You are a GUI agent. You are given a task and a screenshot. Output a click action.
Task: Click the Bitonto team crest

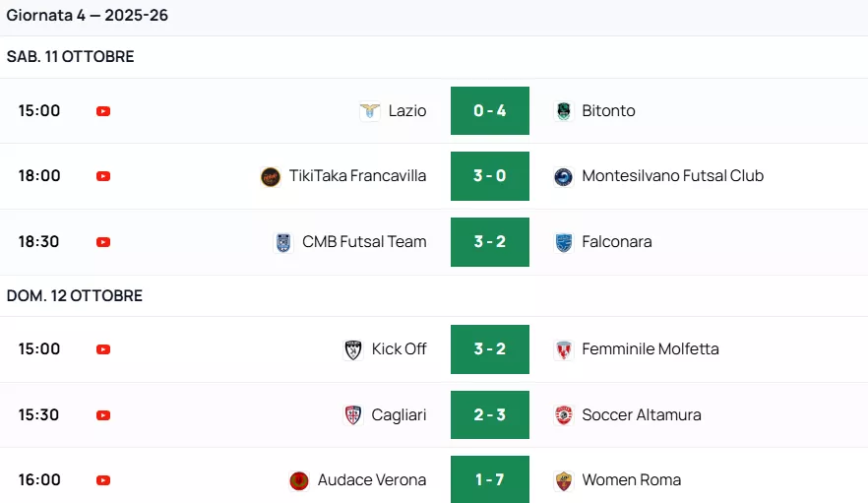[x=563, y=111]
